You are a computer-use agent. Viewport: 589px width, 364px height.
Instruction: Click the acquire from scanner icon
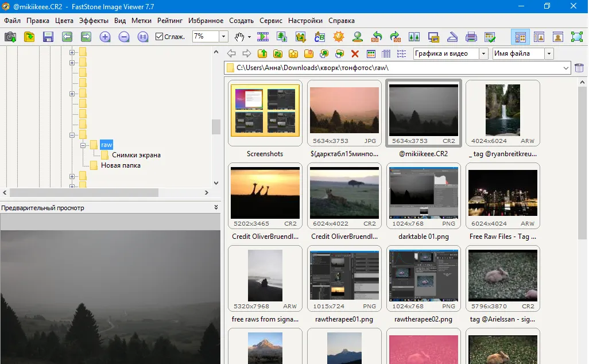tap(452, 37)
